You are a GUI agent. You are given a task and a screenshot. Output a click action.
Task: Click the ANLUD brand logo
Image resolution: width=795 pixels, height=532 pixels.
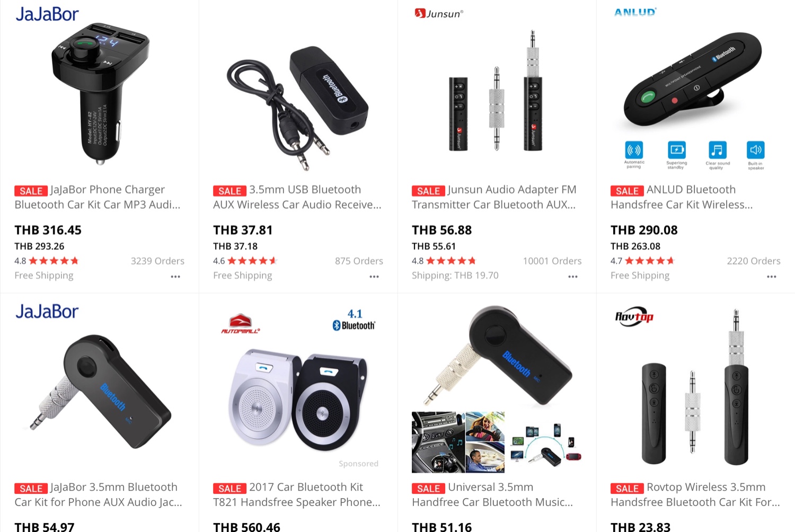[635, 12]
